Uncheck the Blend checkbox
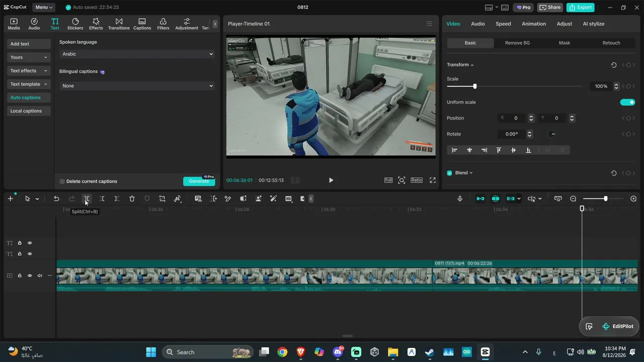 [450, 173]
